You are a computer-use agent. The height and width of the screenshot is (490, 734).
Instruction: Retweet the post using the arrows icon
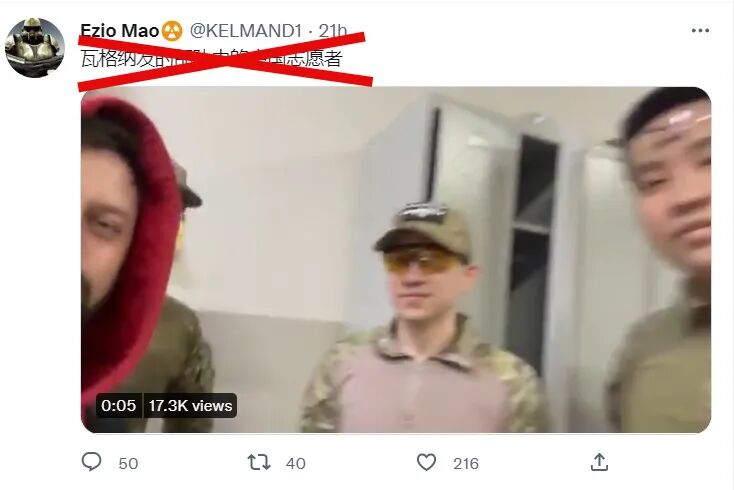pos(259,462)
